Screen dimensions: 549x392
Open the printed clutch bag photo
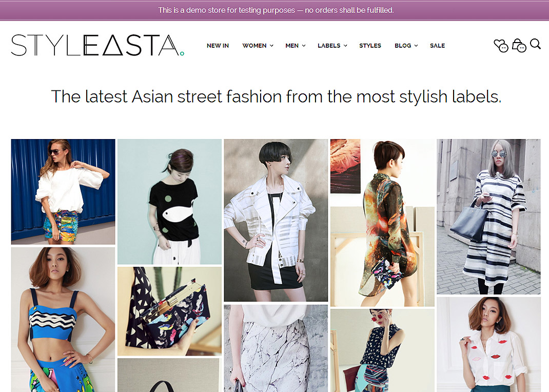click(x=169, y=311)
